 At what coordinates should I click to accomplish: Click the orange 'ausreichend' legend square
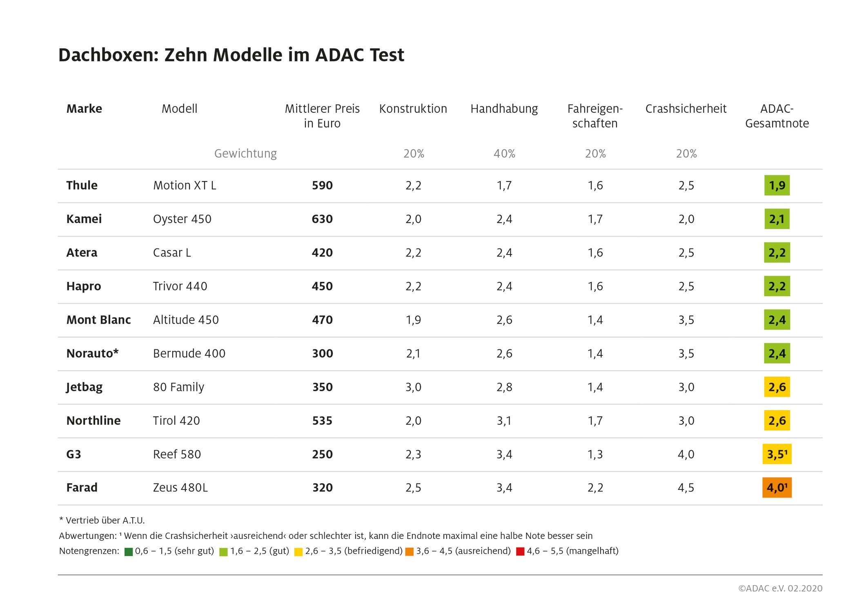(x=410, y=552)
